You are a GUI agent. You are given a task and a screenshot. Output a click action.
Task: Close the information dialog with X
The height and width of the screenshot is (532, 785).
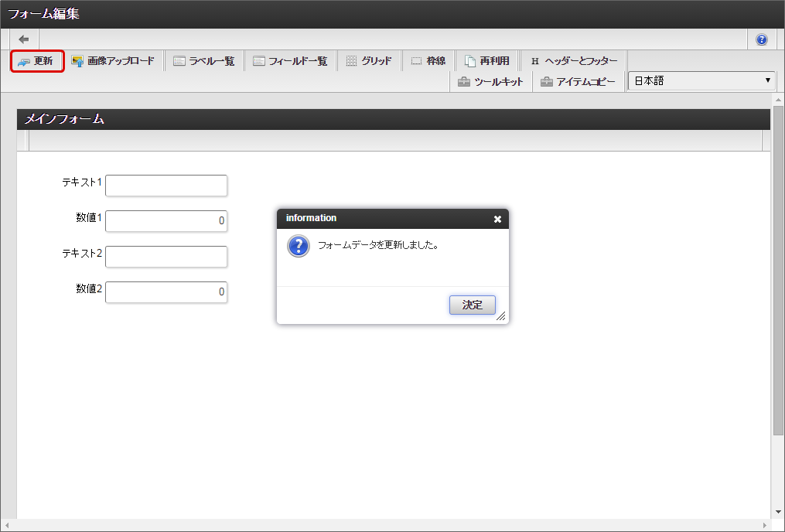497,219
